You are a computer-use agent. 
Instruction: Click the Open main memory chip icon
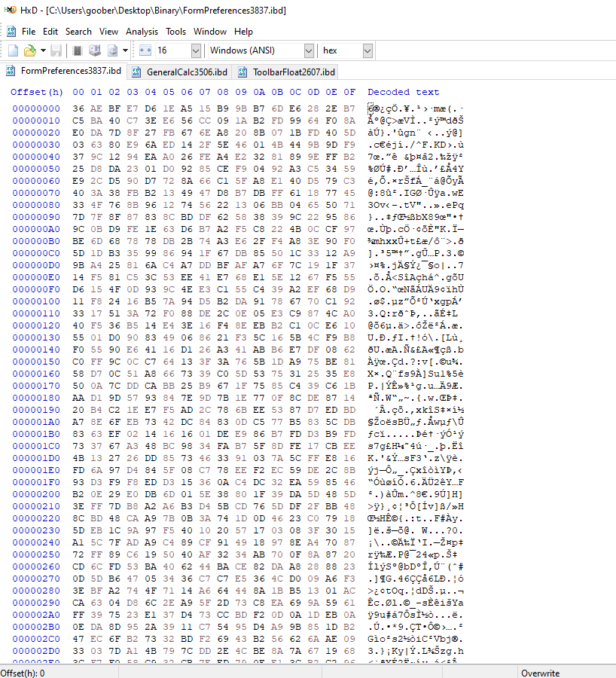[x=78, y=50]
